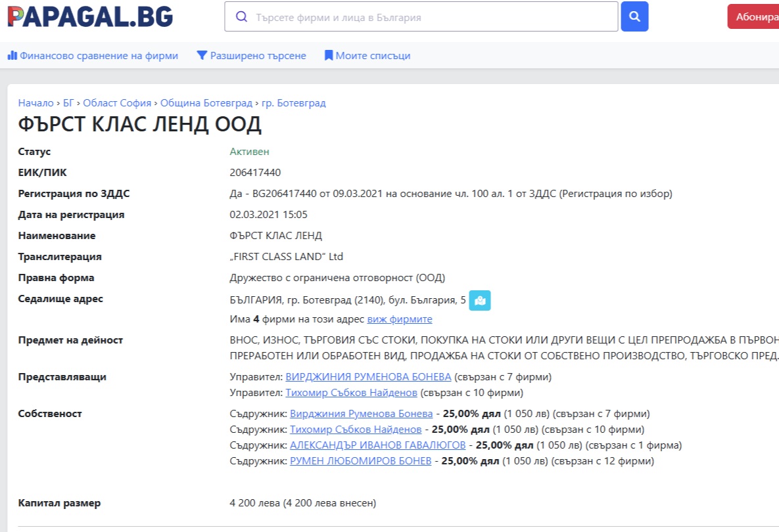Open partner Вирджиния Руменова Бонева link

pos(361,414)
